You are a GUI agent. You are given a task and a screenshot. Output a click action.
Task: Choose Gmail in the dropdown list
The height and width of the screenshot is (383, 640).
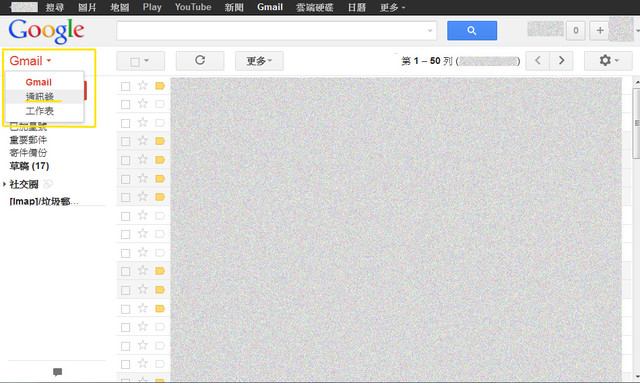(39, 82)
